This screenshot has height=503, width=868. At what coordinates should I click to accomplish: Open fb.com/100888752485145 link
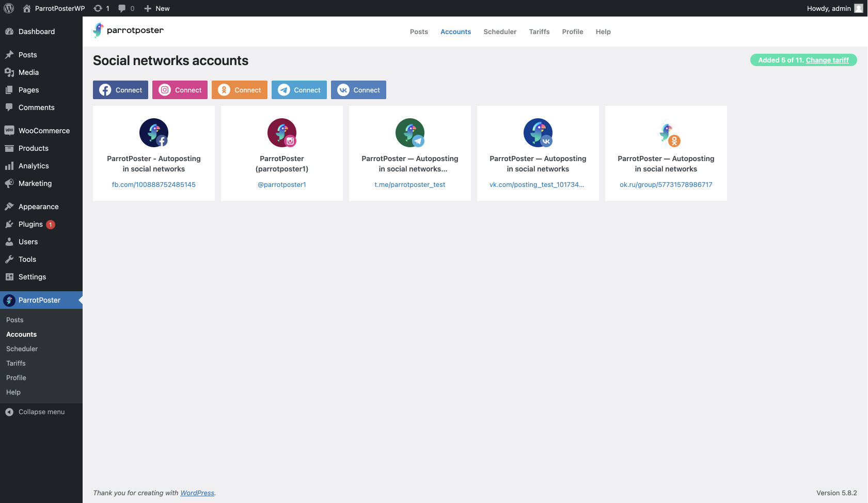(x=154, y=185)
